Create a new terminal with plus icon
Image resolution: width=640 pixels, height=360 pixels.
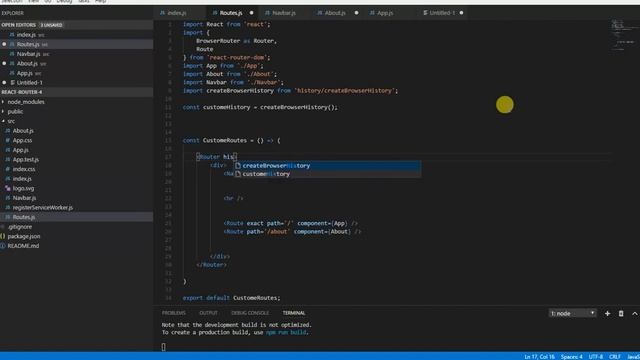pos(607,313)
